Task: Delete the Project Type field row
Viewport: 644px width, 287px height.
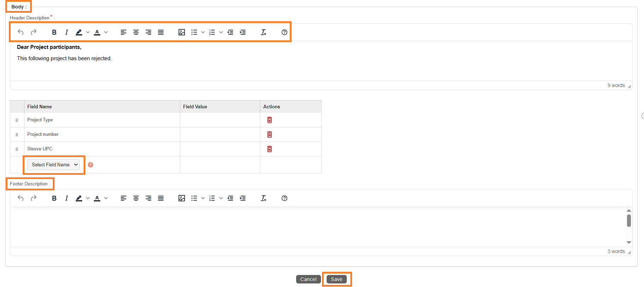Action: pos(270,120)
